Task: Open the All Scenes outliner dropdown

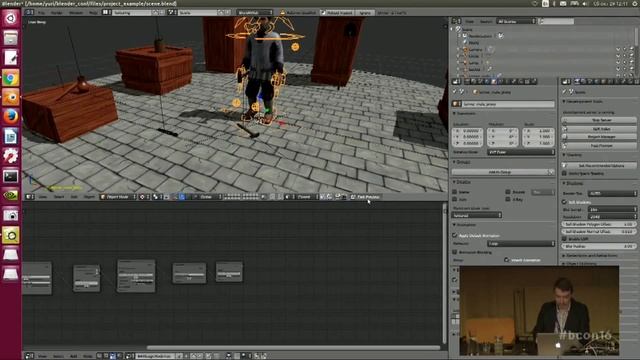Action: click(516, 21)
